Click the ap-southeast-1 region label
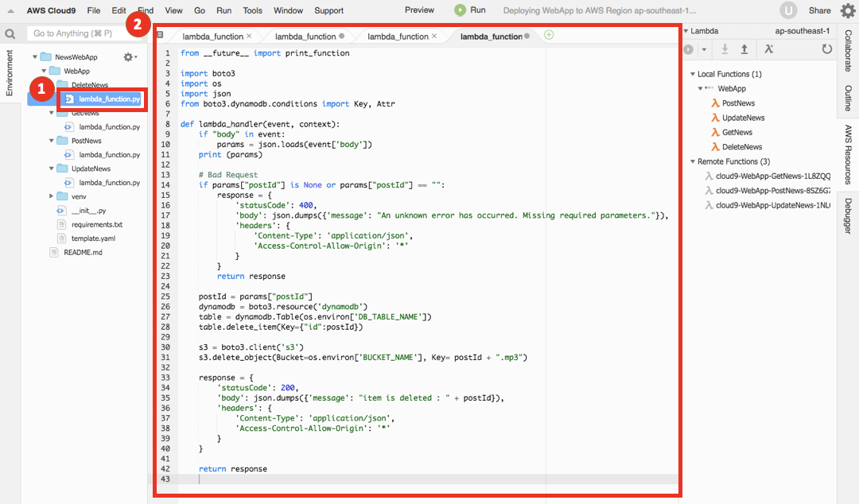 (802, 31)
